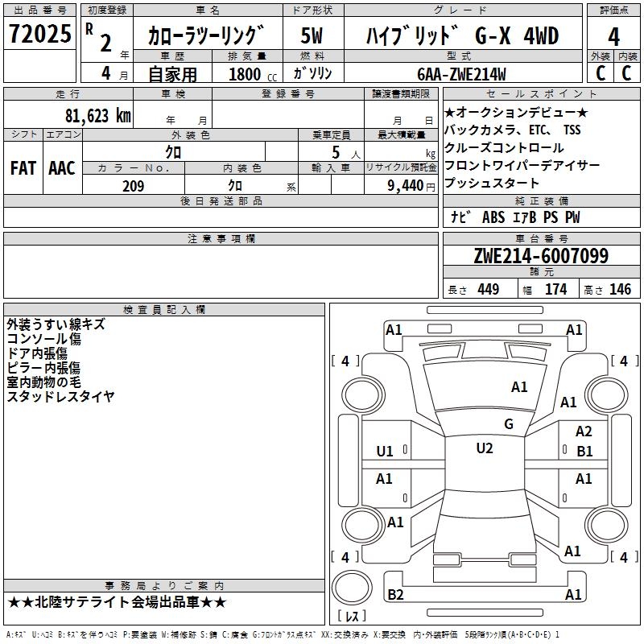This screenshot has width=644, height=644.
Task: Click the spare tire circle above レス
Action: [352, 587]
